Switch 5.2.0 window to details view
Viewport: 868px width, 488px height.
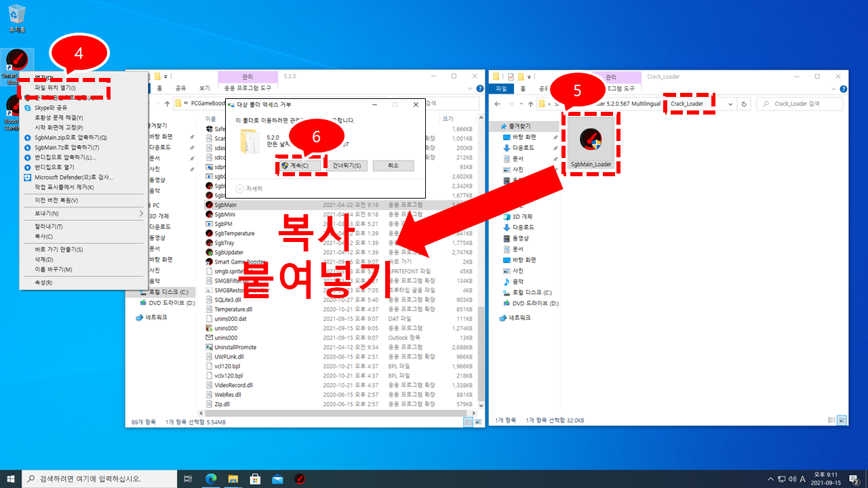[x=468, y=422]
